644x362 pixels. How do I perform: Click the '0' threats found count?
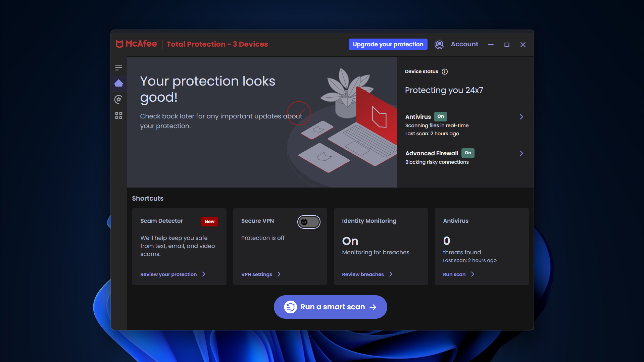447,241
